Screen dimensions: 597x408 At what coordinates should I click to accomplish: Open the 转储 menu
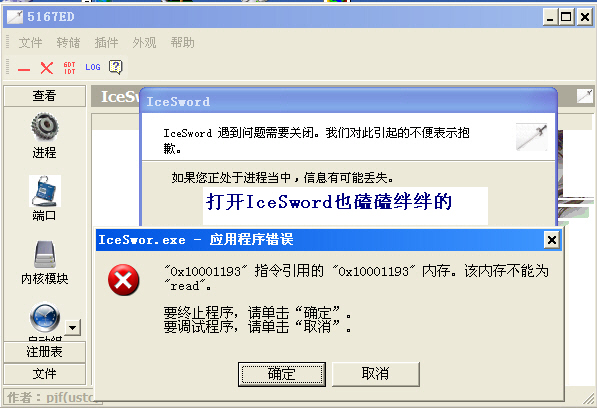[68, 43]
